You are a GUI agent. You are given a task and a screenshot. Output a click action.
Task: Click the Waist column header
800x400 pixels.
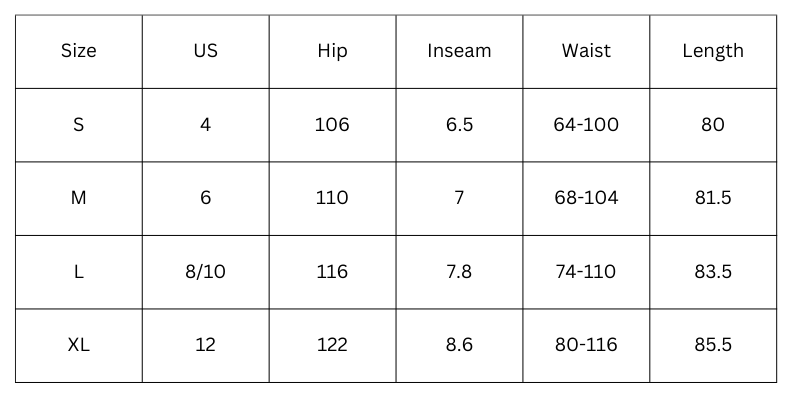(x=586, y=51)
